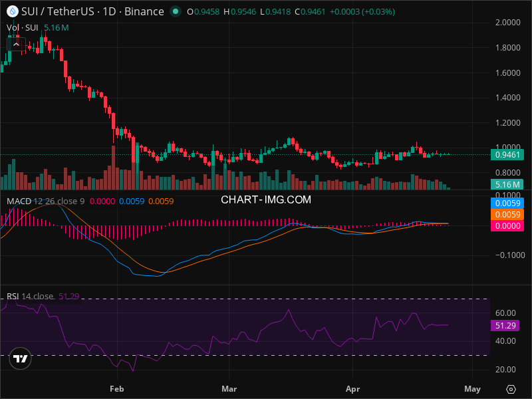Click the Feb label on time axis
532x399 pixels.
point(117,389)
